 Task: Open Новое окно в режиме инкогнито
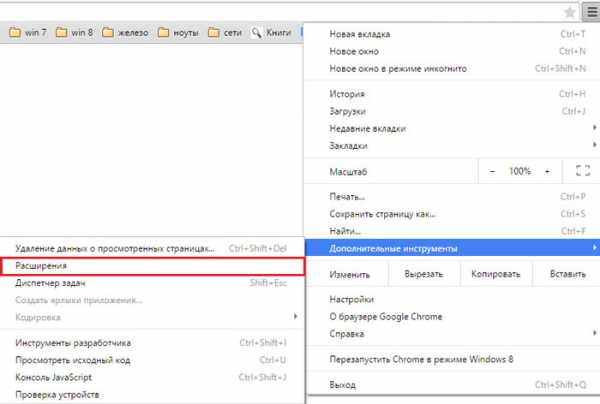[452, 68]
